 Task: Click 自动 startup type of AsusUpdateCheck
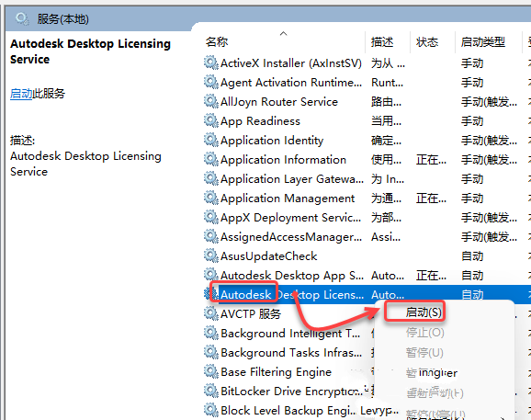[472, 256]
